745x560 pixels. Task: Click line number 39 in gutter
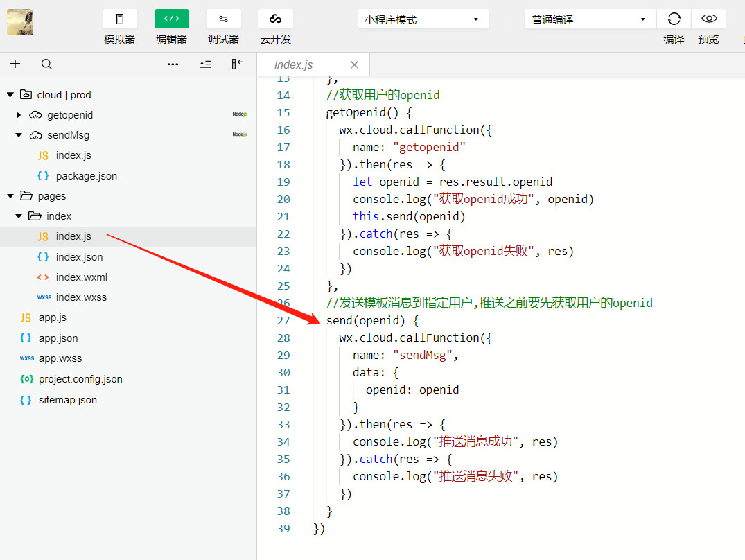[x=283, y=529]
